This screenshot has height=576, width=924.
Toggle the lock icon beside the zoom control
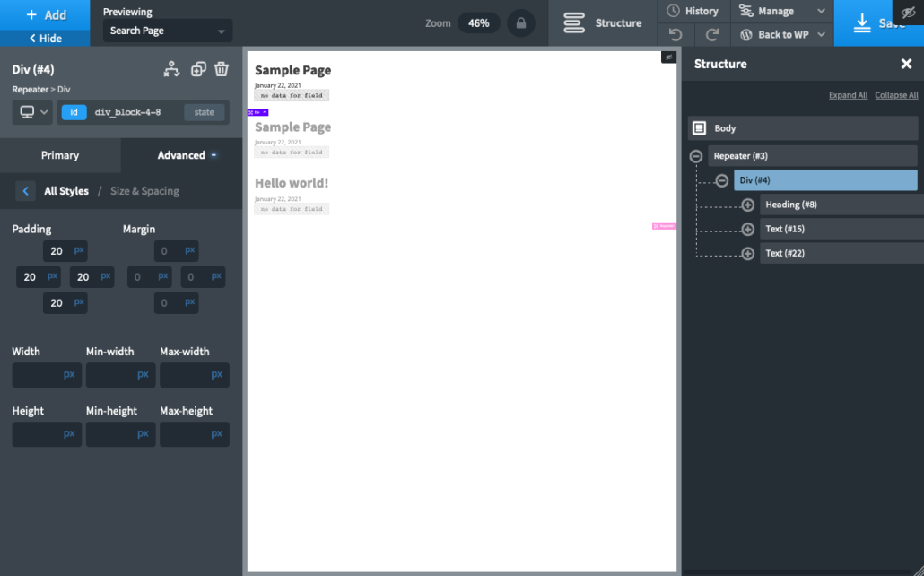520,23
